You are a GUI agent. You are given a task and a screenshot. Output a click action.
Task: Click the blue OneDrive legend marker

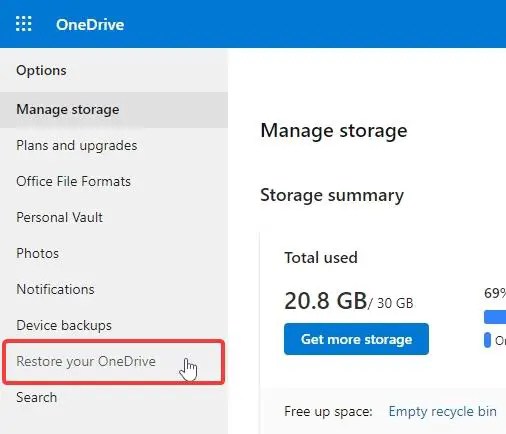pos(487,340)
